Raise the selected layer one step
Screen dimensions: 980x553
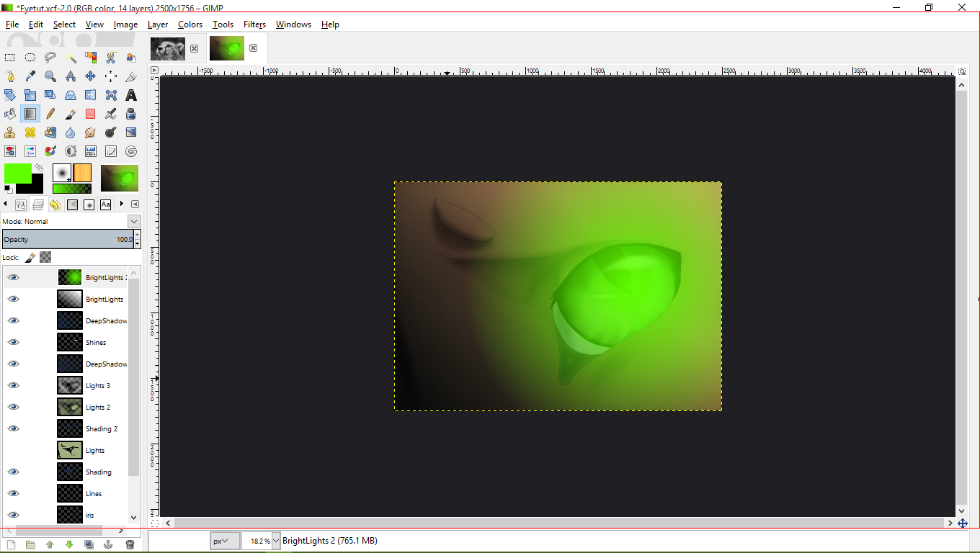click(50, 544)
